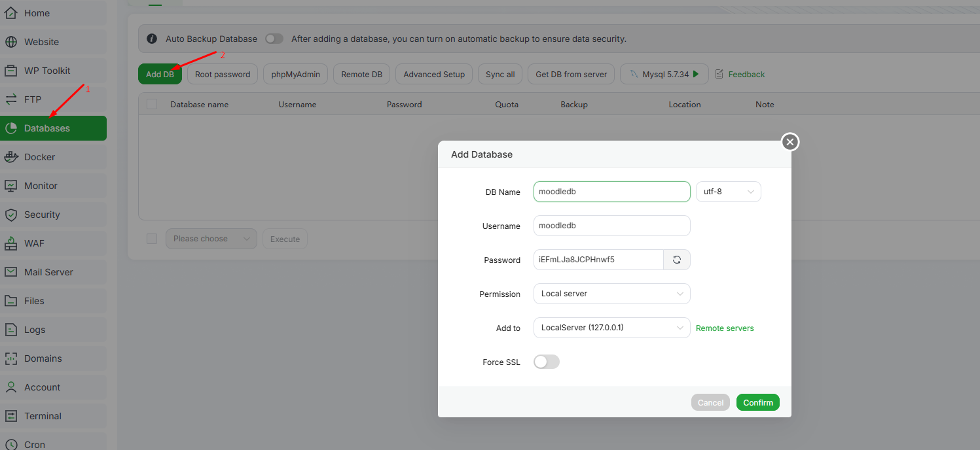Close the Add Database dialog
This screenshot has width=980, height=450.
[x=790, y=142]
